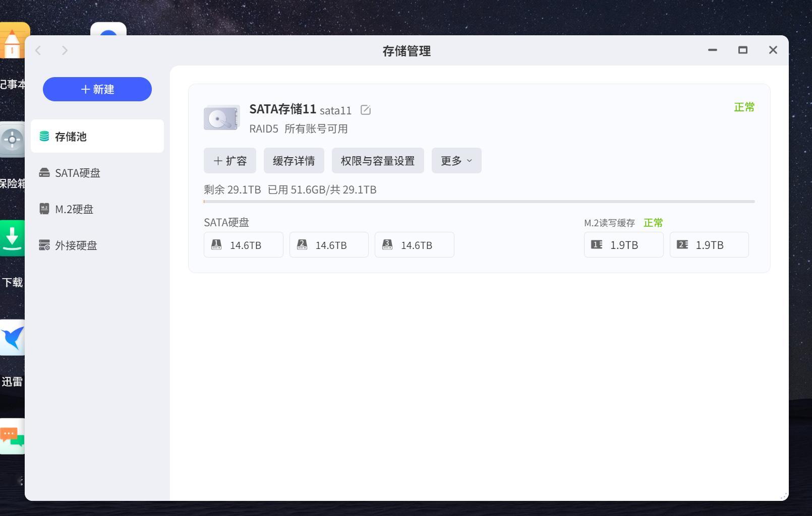Expand the 更多 dropdown menu

pos(456,161)
